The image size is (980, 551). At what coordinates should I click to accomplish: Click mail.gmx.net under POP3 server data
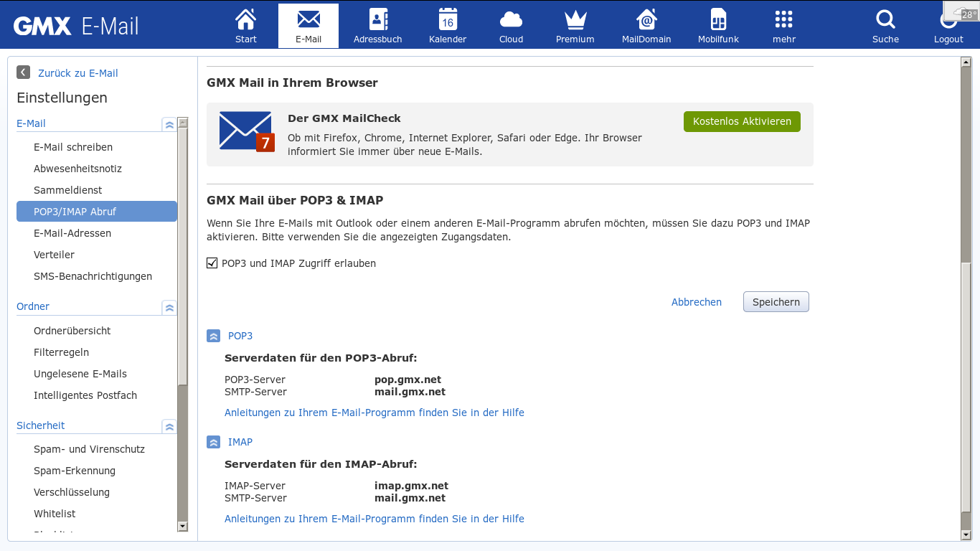point(410,392)
